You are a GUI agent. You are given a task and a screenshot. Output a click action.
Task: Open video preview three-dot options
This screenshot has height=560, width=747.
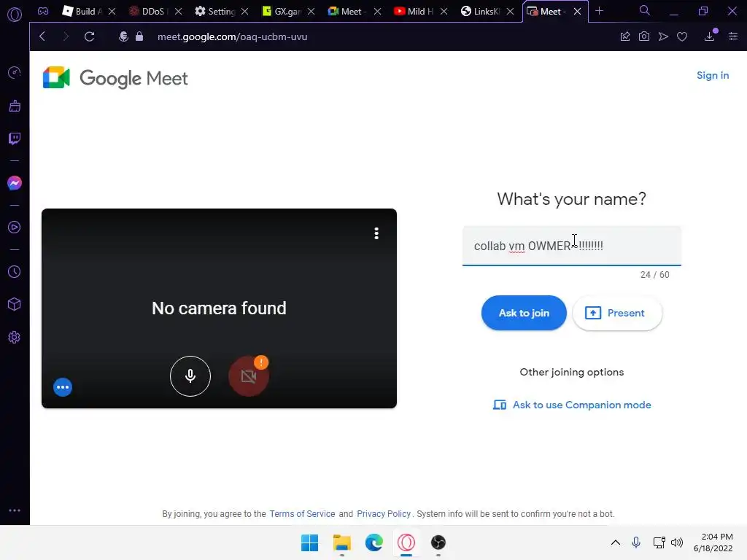click(376, 233)
